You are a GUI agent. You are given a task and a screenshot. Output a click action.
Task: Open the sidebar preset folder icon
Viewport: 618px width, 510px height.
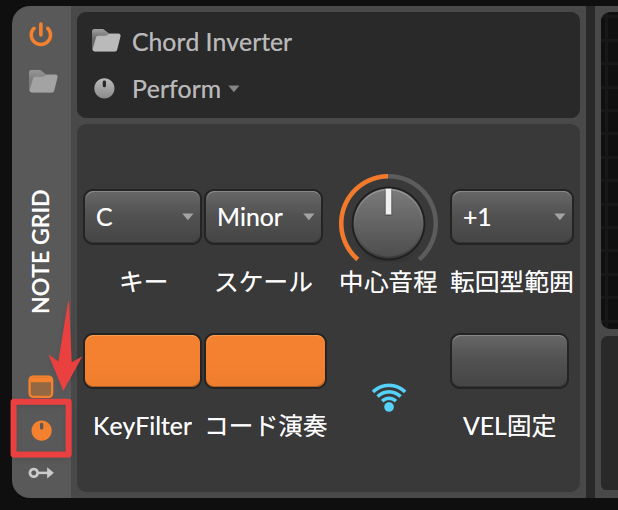(x=43, y=82)
